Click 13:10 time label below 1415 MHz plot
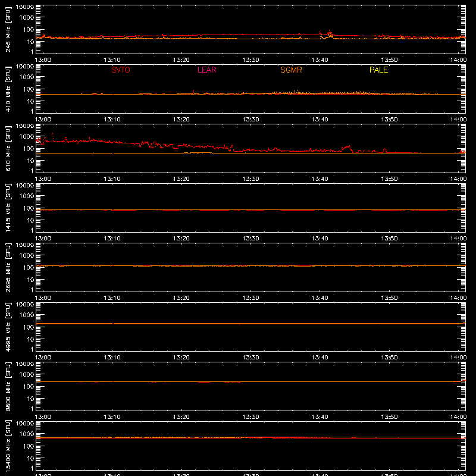 coord(112,239)
